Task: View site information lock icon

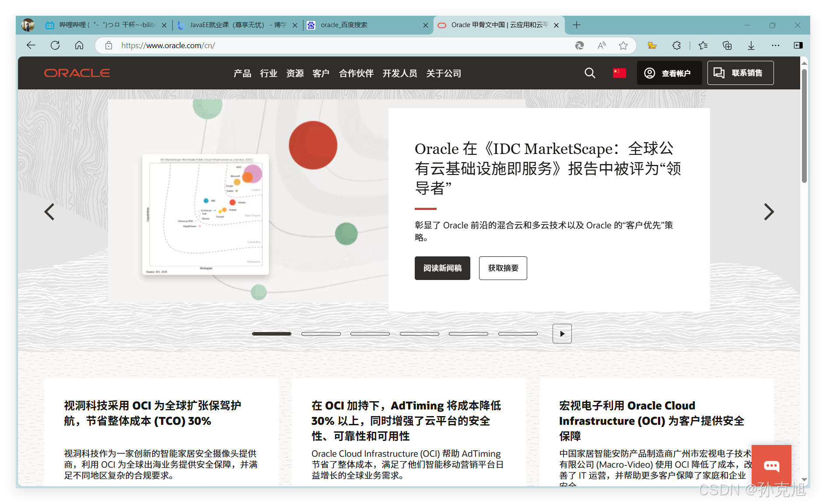Action: [109, 45]
